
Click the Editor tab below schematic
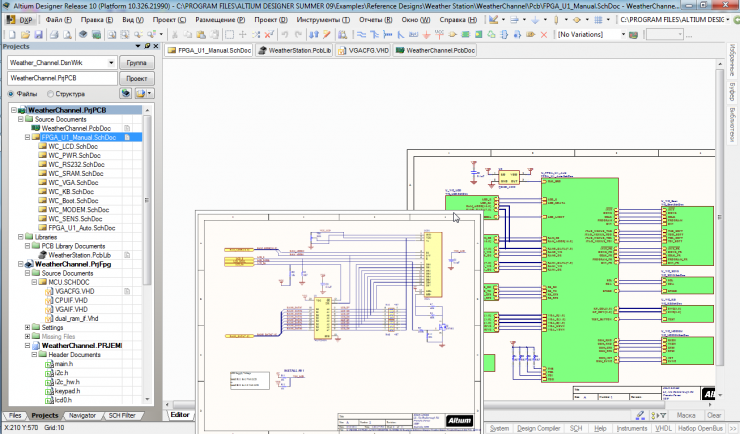(180, 415)
